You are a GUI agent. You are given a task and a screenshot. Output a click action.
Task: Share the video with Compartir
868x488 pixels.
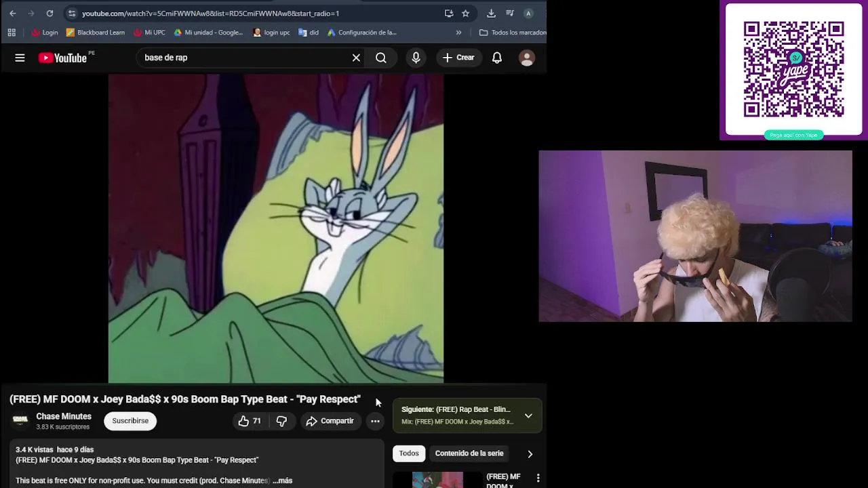(x=330, y=421)
